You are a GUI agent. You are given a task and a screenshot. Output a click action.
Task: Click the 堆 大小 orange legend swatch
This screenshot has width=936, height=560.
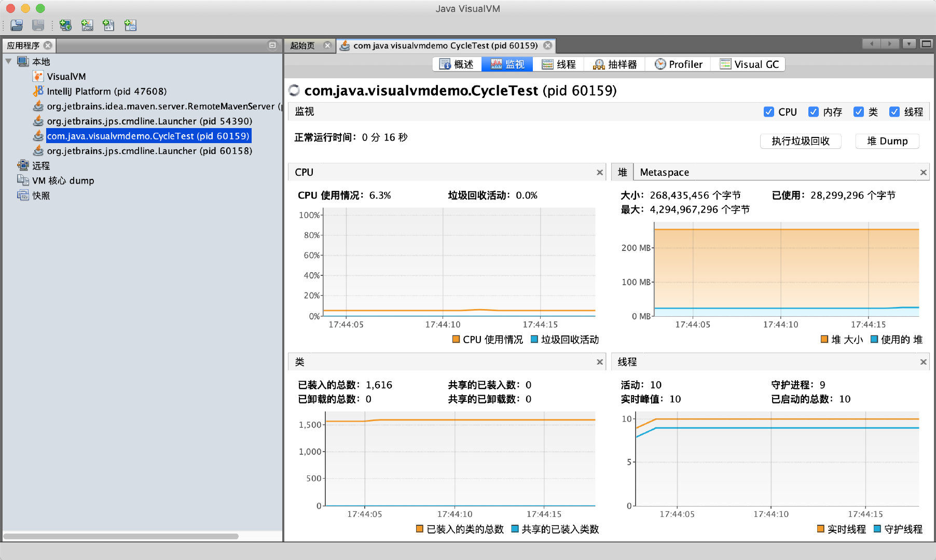(824, 339)
